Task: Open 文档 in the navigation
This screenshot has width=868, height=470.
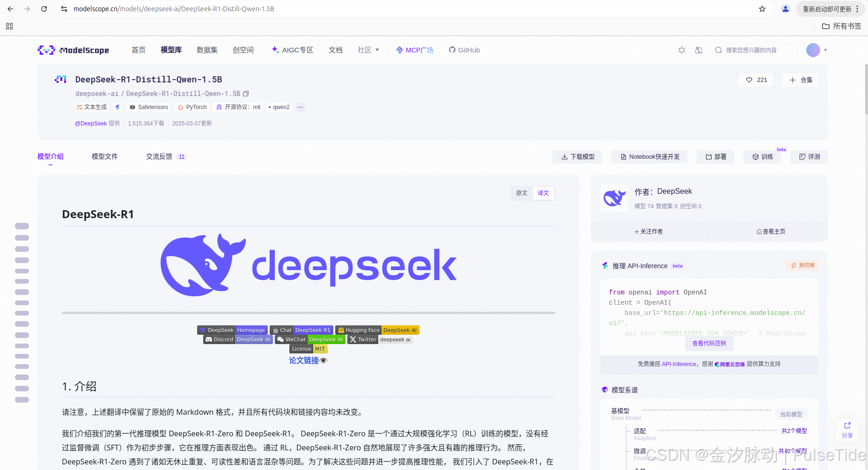Action: [336, 50]
